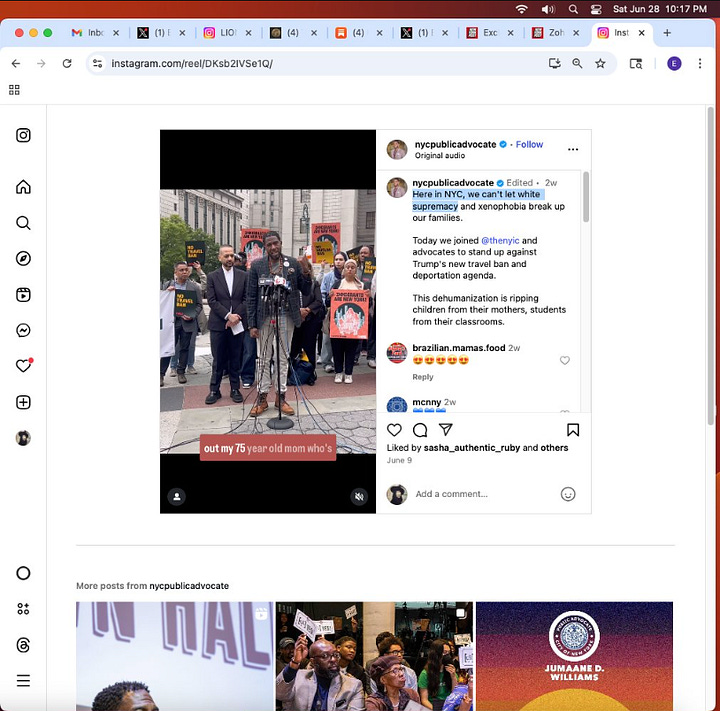Reload the page

tap(67, 63)
